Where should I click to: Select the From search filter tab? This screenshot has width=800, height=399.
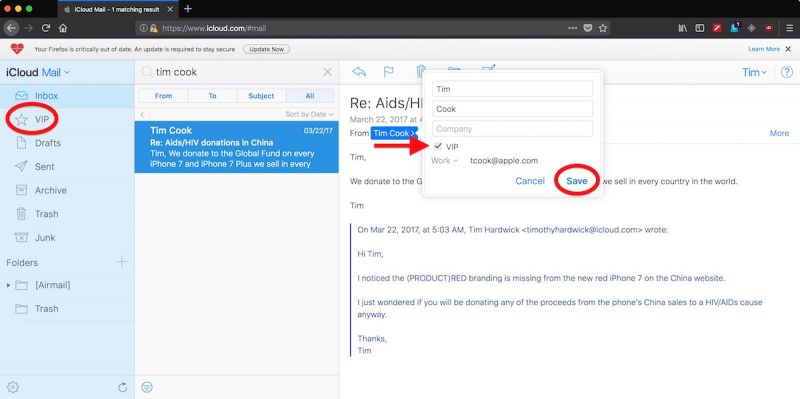coord(163,96)
